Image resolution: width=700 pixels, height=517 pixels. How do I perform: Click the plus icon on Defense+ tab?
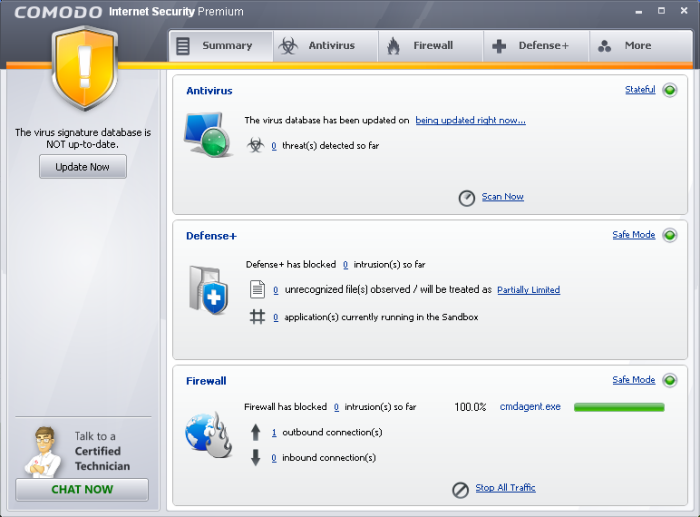coord(499,46)
